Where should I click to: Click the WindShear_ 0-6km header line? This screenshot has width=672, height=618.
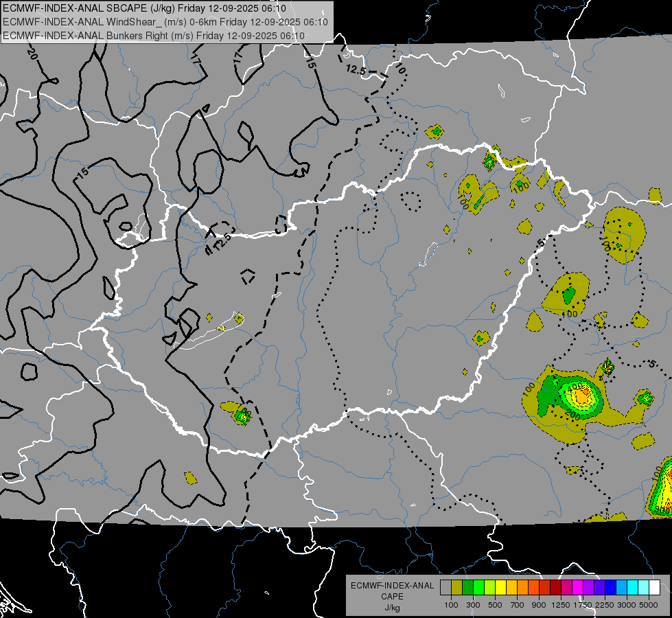(x=165, y=22)
